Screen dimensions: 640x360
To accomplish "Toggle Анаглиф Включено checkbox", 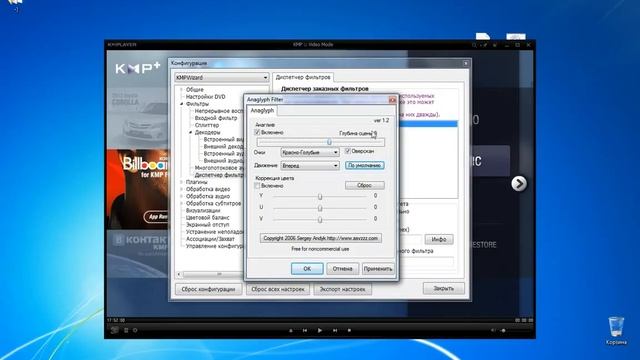I will [x=257, y=132].
